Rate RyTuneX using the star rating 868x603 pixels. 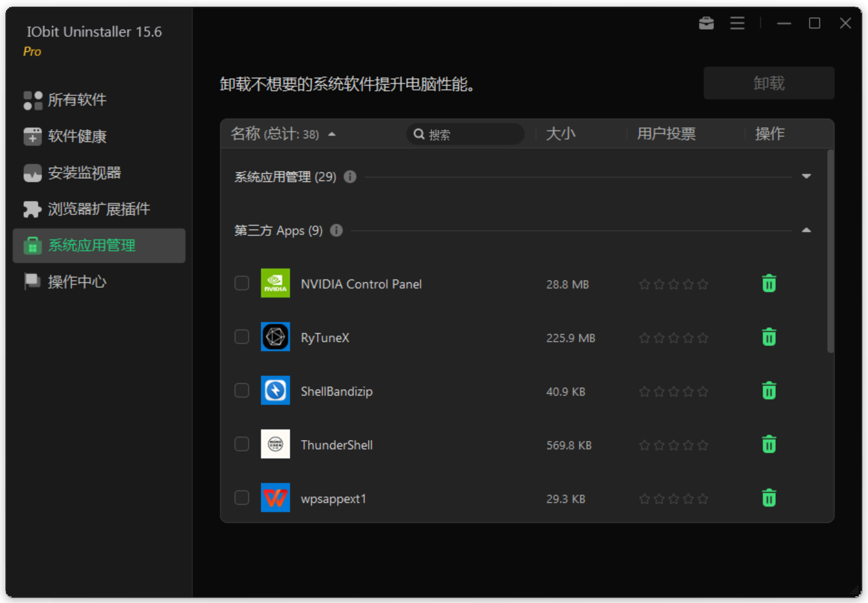coord(673,338)
